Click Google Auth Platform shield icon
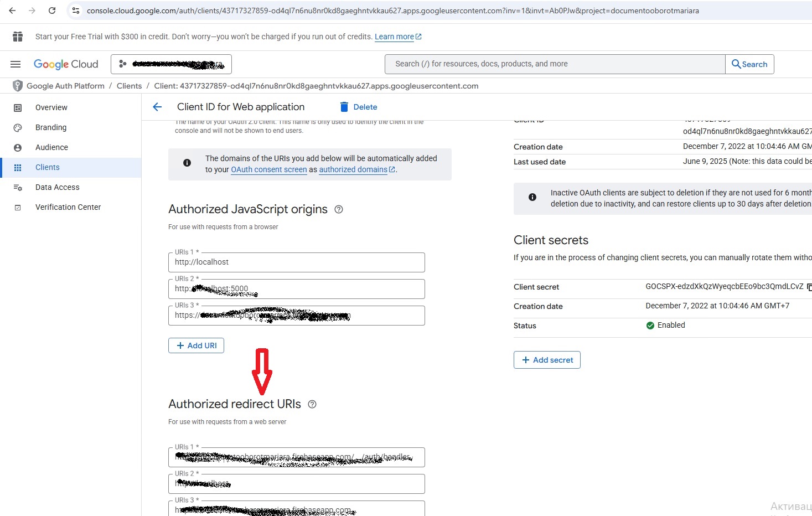This screenshot has height=516, width=812. pyautogui.click(x=18, y=86)
